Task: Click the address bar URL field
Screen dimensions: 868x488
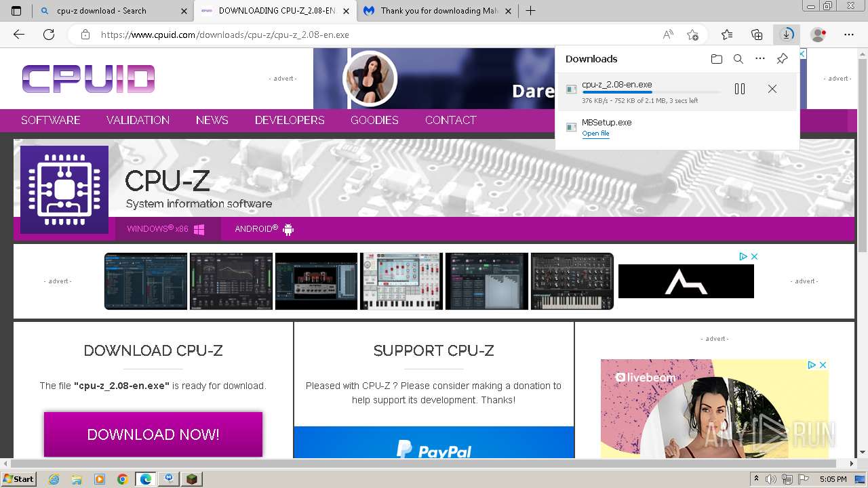Action: [376, 35]
